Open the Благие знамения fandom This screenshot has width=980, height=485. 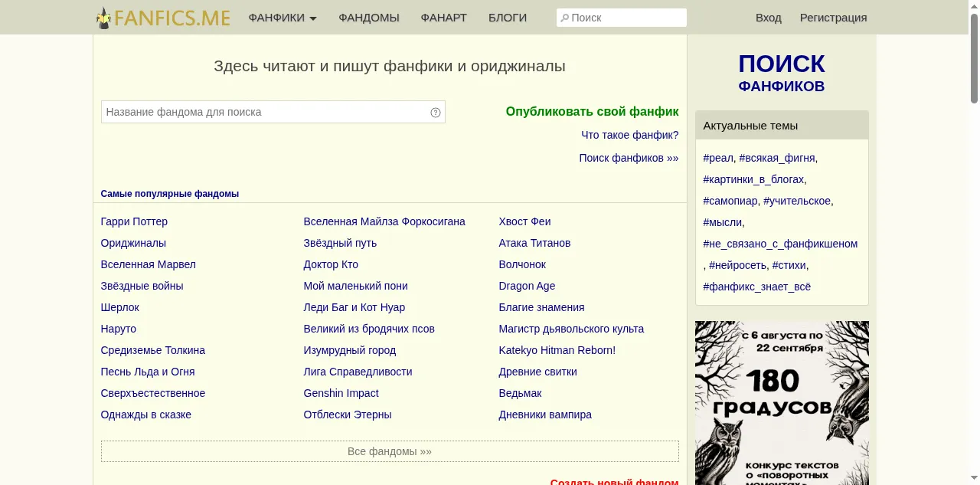(x=541, y=307)
